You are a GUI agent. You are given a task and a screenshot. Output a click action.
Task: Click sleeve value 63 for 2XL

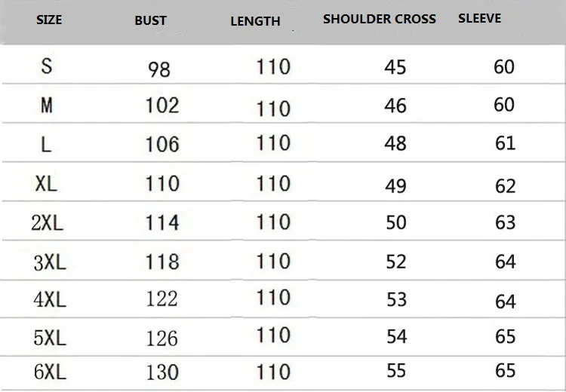[505, 222]
